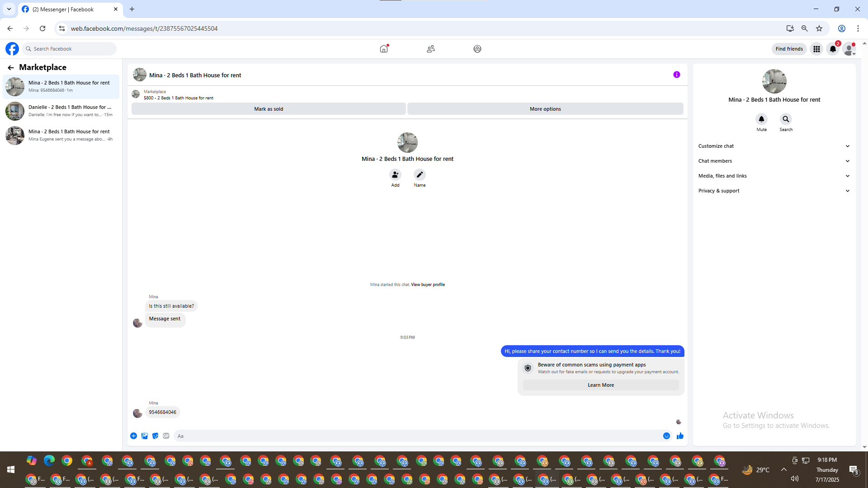
Task: Expand Customize chat section
Action: (x=774, y=146)
